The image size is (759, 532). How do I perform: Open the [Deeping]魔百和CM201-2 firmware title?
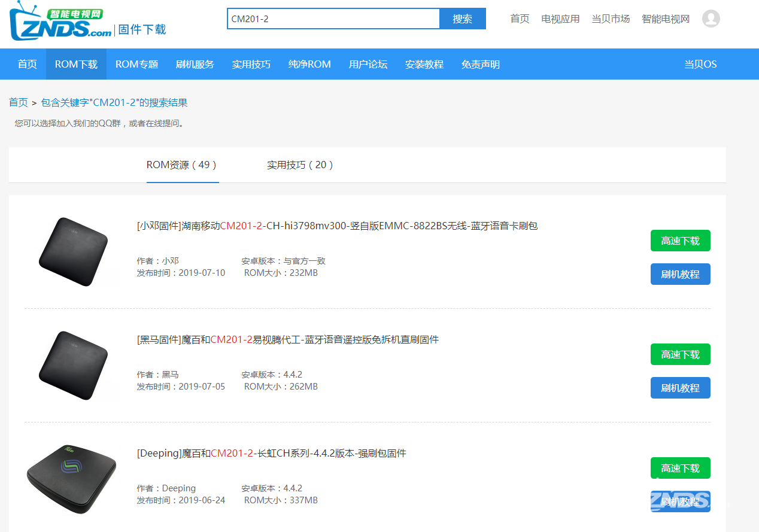tap(272, 453)
